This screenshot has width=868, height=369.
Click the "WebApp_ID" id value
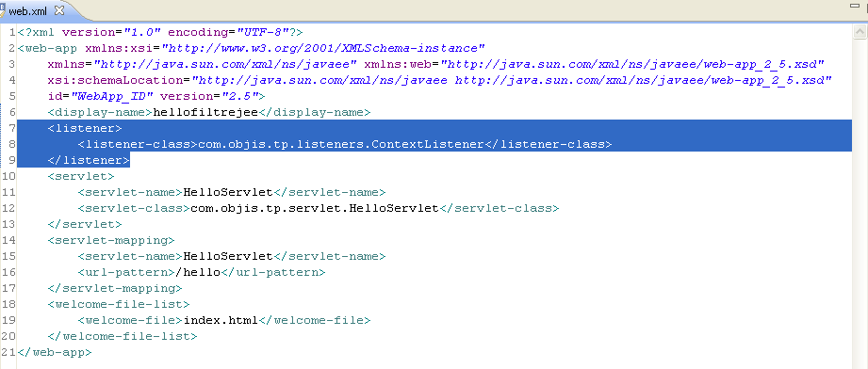pyautogui.click(x=112, y=96)
